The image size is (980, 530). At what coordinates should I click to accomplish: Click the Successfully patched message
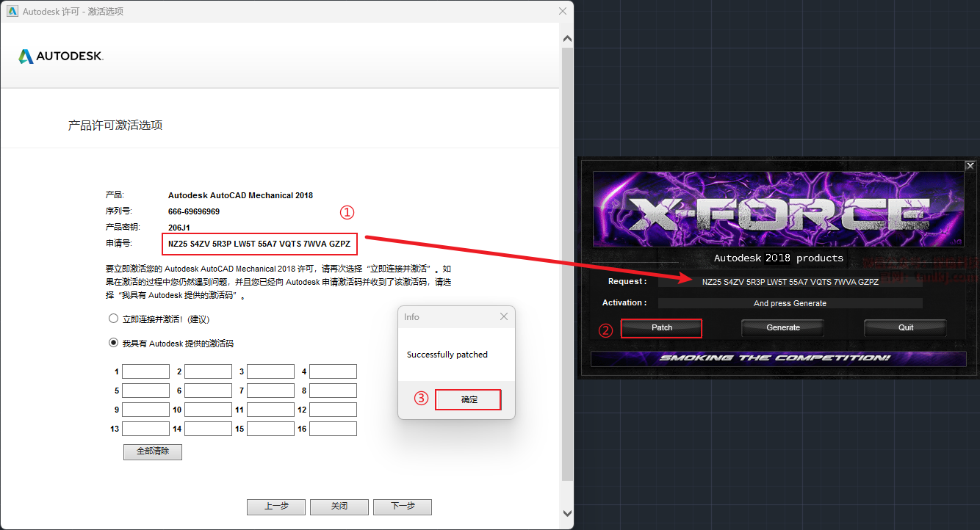(447, 355)
